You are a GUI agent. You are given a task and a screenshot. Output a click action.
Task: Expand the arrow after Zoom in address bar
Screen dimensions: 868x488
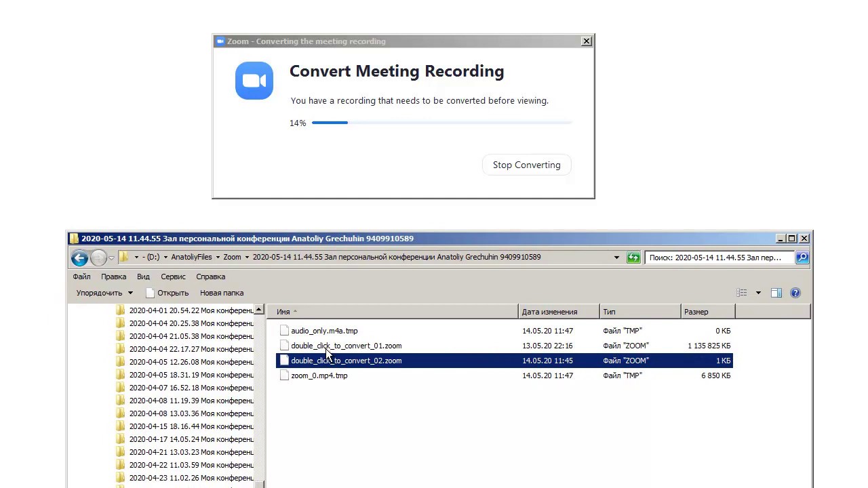(247, 258)
